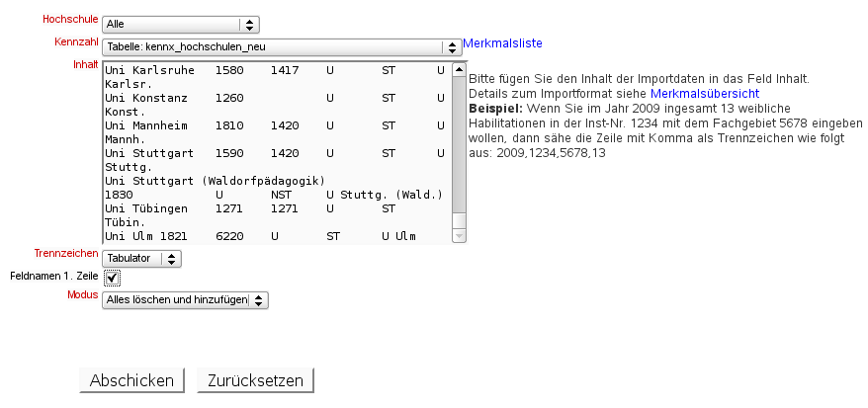868x408 pixels.
Task: Uncheck the Feldnamen 1. Zeile checkbox
Action: coord(112,277)
